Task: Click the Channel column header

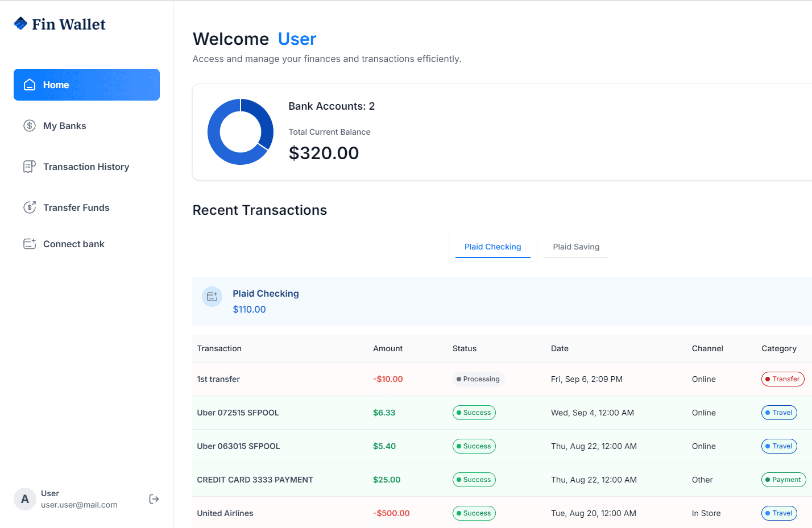Action: (707, 348)
